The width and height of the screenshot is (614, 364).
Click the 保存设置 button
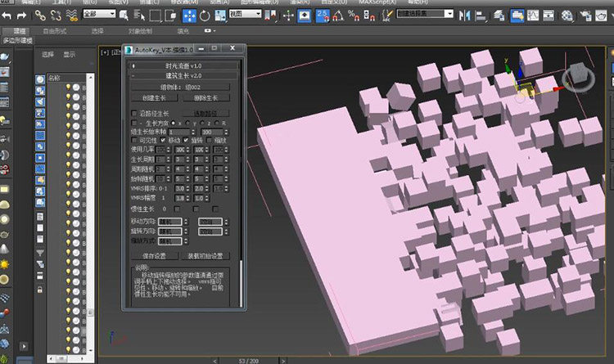coord(155,256)
